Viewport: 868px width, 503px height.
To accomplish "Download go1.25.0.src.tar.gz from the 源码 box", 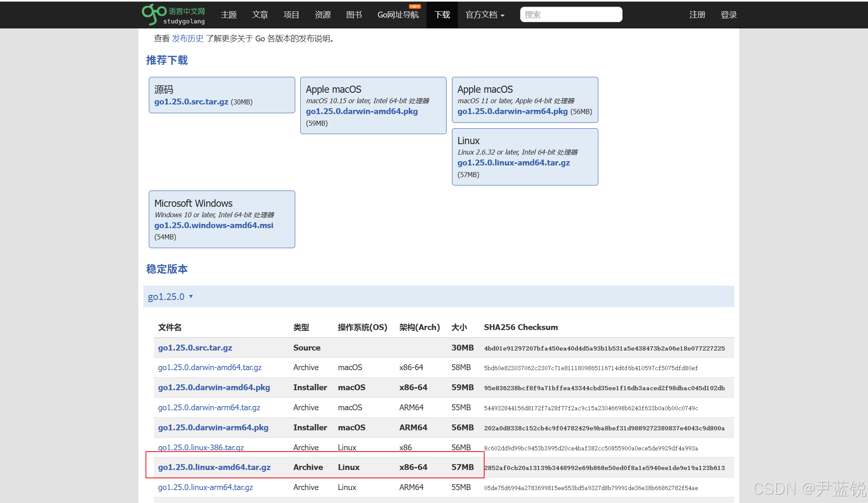I will [x=191, y=102].
